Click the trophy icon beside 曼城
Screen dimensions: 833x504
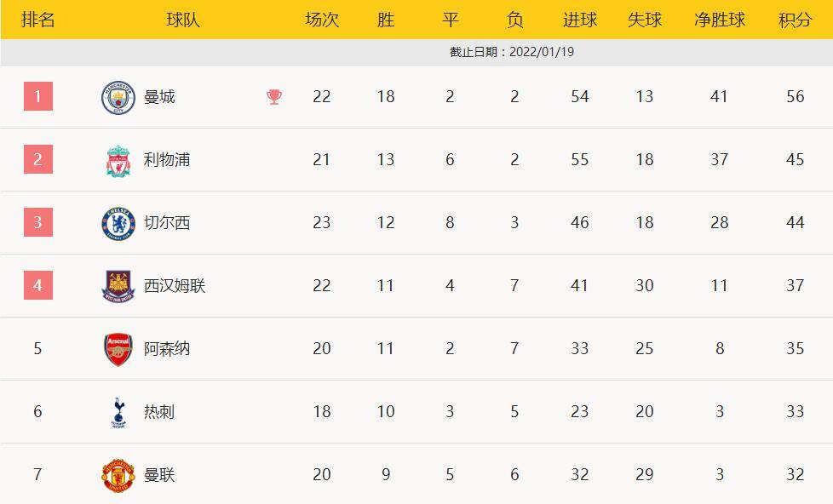274,97
